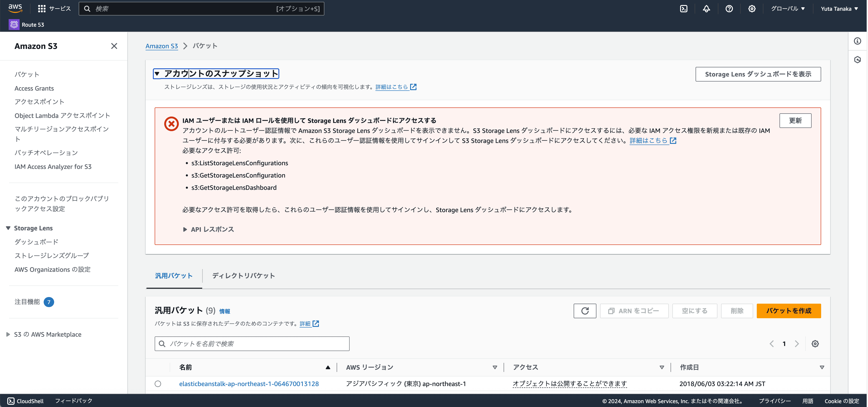Open IAM Access Analyzer for S3
The width and height of the screenshot is (868, 407).
click(x=53, y=167)
